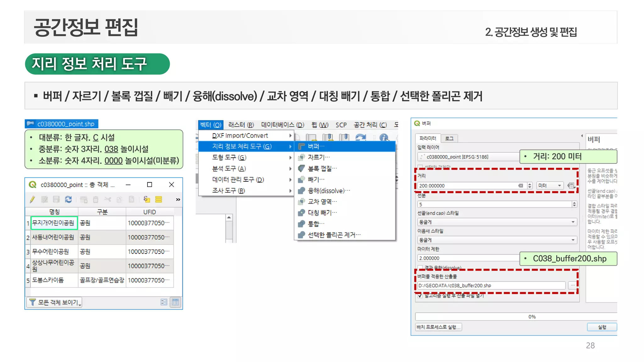The height and width of the screenshot is (362, 644).
Task: Enable 선택한 객체만 checkbox
Action: click(x=420, y=167)
